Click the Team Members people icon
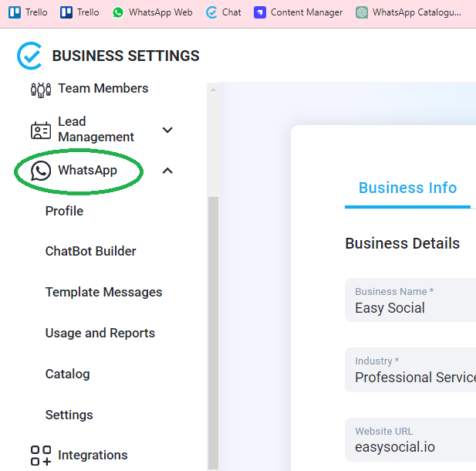 [x=41, y=90]
